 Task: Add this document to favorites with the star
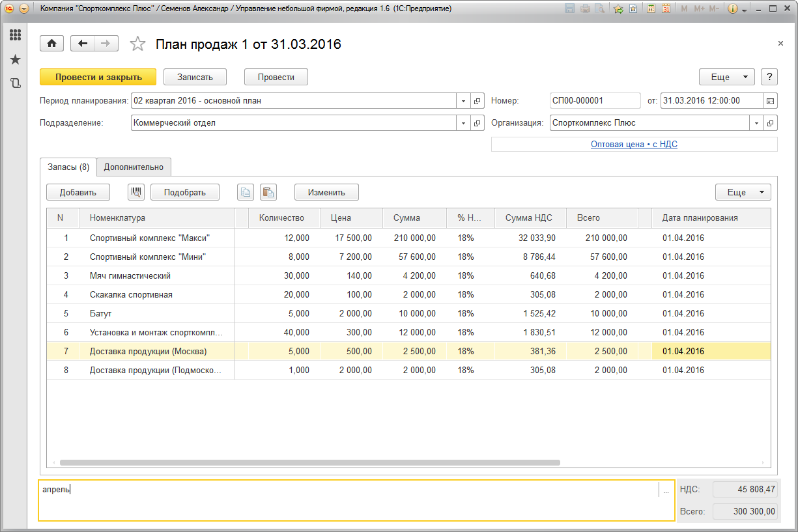pos(137,44)
